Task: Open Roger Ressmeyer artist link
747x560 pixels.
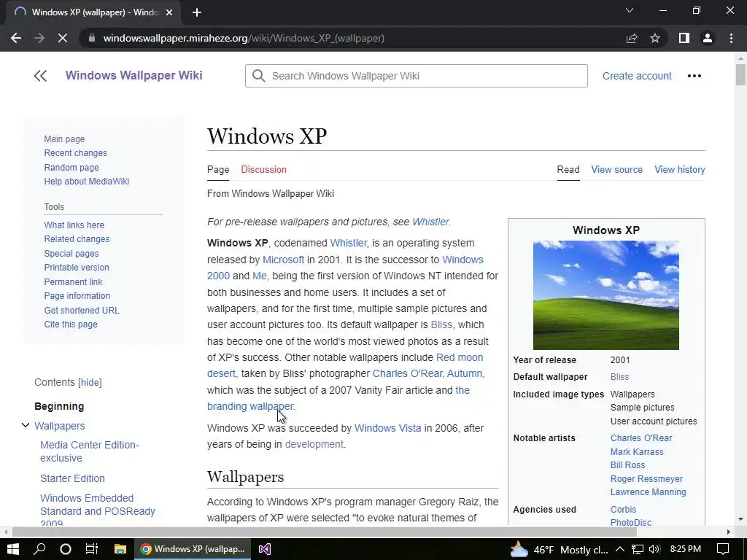Action: point(646,479)
